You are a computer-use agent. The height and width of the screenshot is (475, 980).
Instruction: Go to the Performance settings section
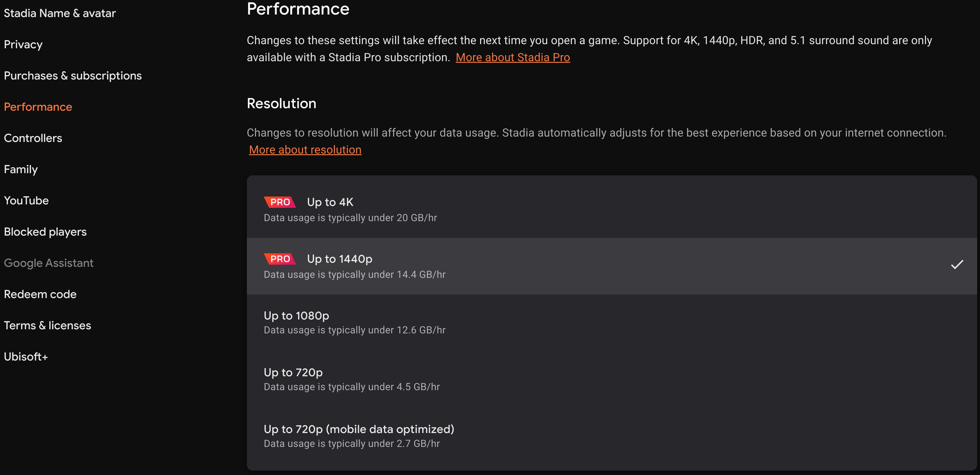[x=38, y=107]
